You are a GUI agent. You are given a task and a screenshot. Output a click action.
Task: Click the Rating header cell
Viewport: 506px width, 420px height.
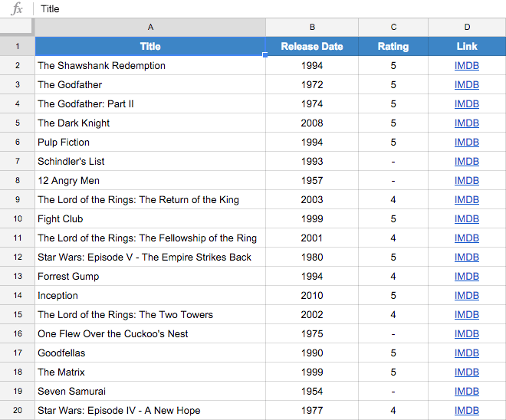393,47
